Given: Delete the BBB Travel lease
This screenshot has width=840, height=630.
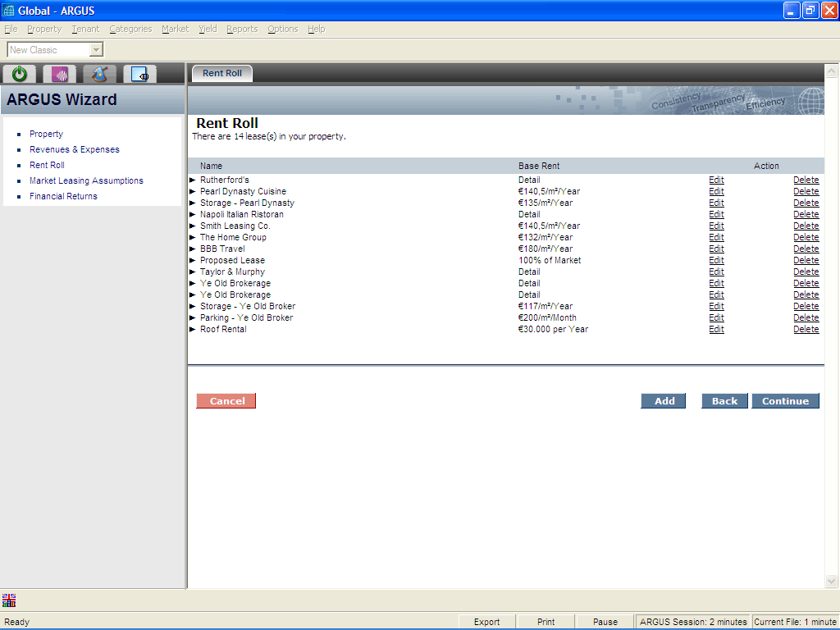Looking at the screenshot, I should click(806, 249).
